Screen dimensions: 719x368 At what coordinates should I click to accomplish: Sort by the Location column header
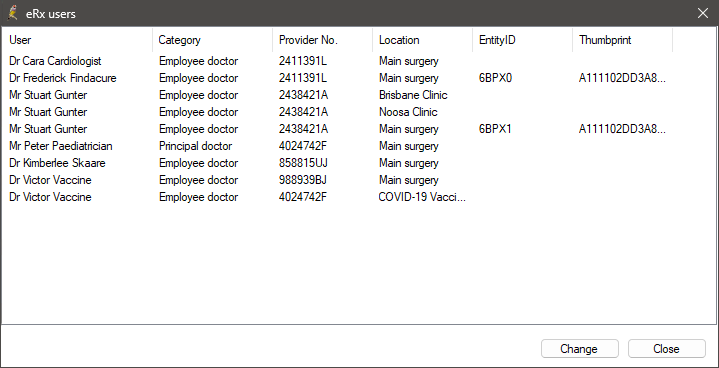tap(422, 40)
